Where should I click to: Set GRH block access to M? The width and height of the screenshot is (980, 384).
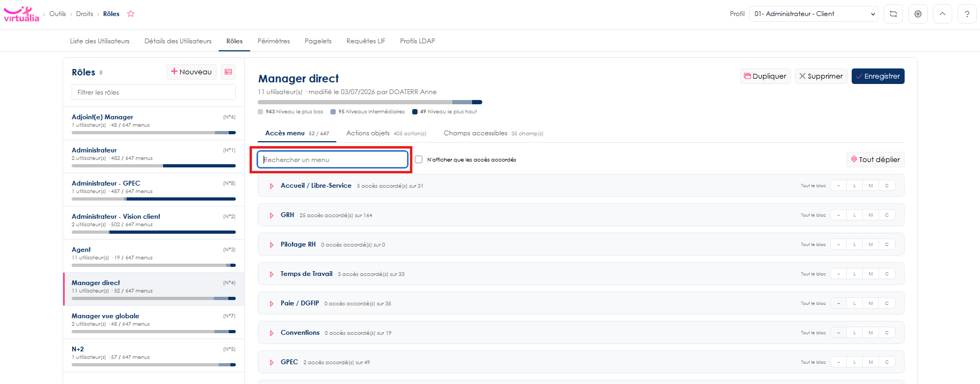[870, 215]
